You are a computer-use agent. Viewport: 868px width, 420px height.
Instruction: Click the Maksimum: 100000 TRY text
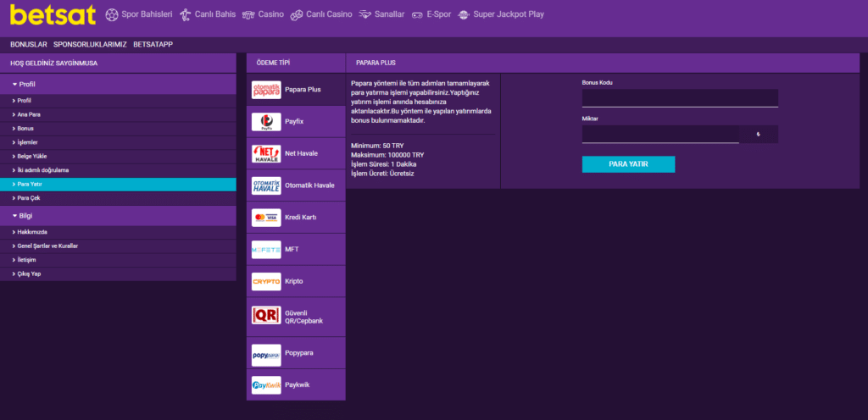coord(387,155)
